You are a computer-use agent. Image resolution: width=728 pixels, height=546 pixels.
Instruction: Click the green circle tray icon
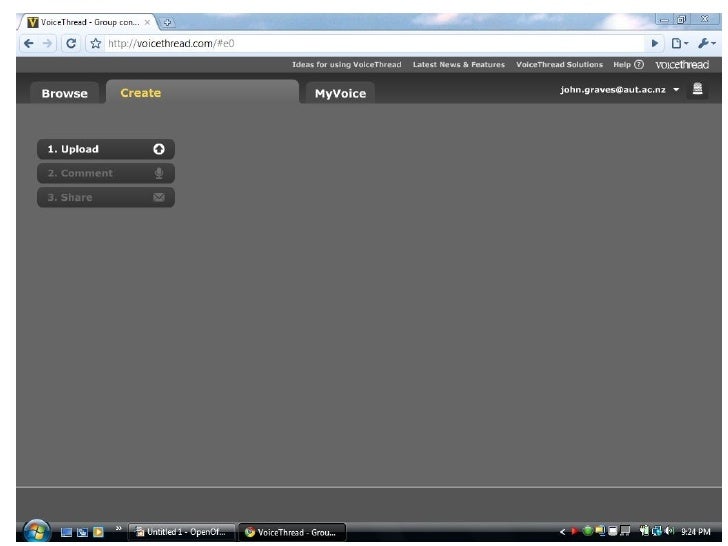click(x=587, y=531)
